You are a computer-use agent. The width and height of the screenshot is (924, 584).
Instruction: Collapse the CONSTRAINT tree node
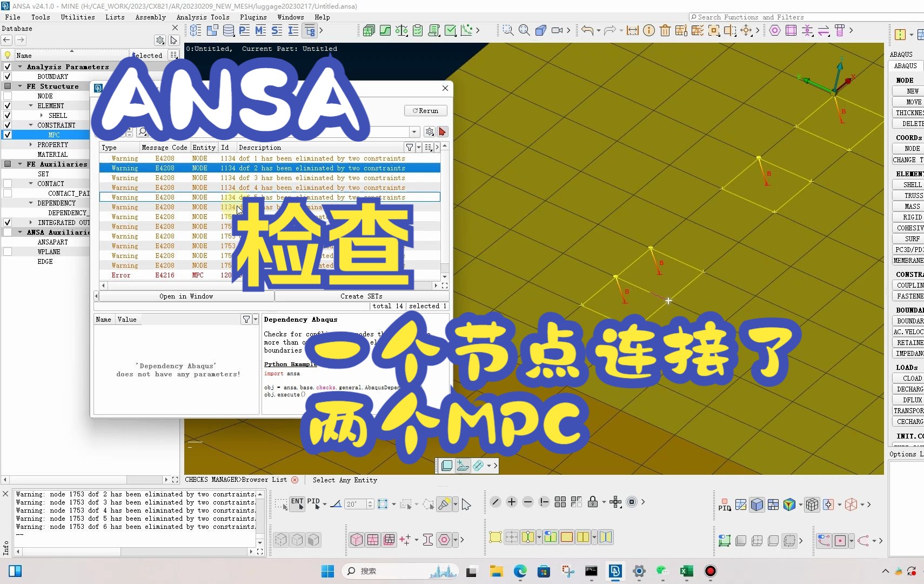click(31, 125)
